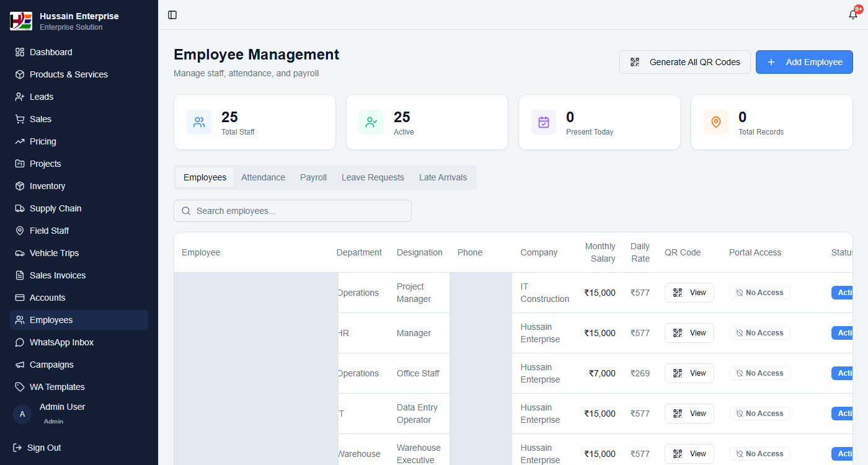Click the IT Construction company cell
The height and width of the screenshot is (465, 868).
[544, 293]
